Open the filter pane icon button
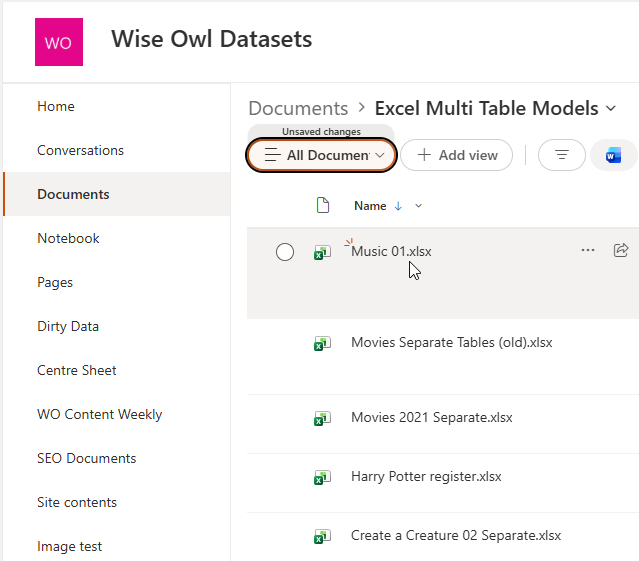Image resolution: width=639 pixels, height=561 pixels. pyautogui.click(x=562, y=155)
